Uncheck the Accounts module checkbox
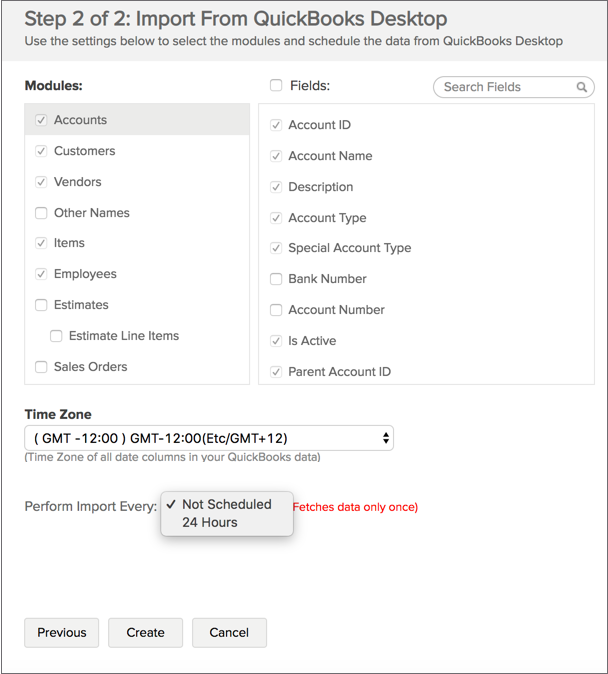 click(x=41, y=120)
